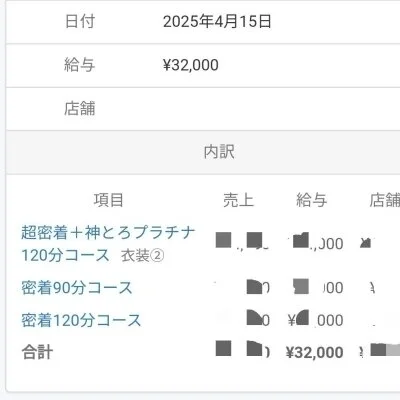This screenshot has height=400, width=400.
Task: Click the ¥32,000 salary value in the top section
Action: click(191, 65)
